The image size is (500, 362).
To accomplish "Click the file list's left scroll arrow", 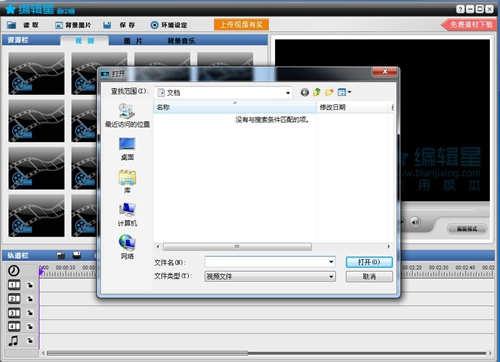I will pyautogui.click(x=158, y=247).
